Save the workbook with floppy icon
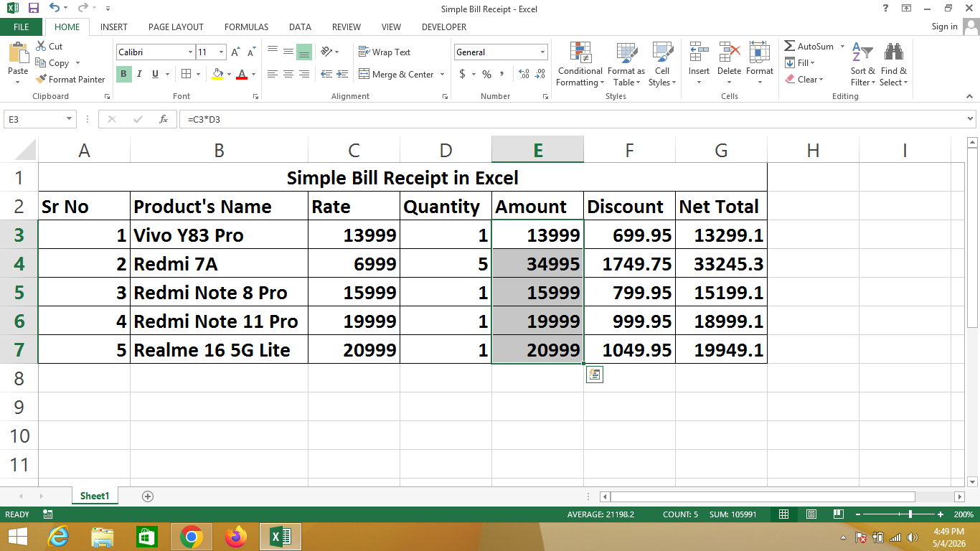This screenshot has width=980, height=551. click(33, 9)
